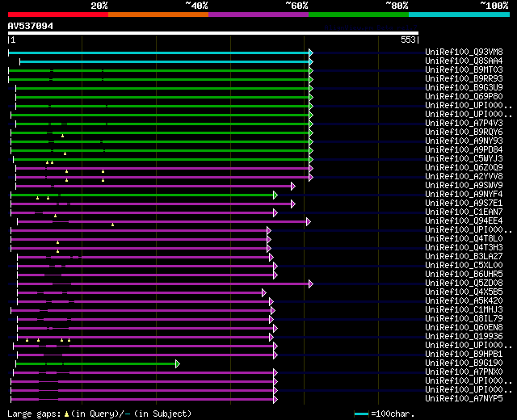Select the UniRef100_A9SWV9 label
Image resolution: width=517 pixels, height=420 pixels.
point(464,185)
